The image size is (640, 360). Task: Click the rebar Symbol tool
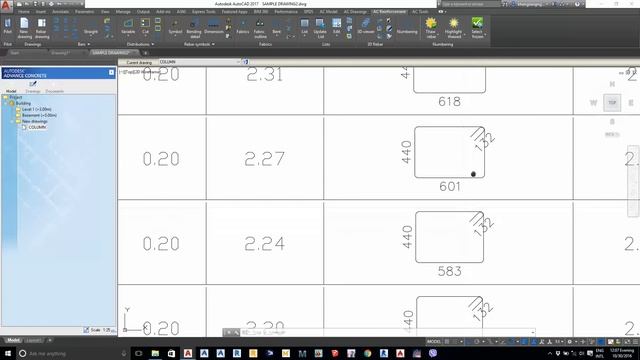[x=175, y=27]
